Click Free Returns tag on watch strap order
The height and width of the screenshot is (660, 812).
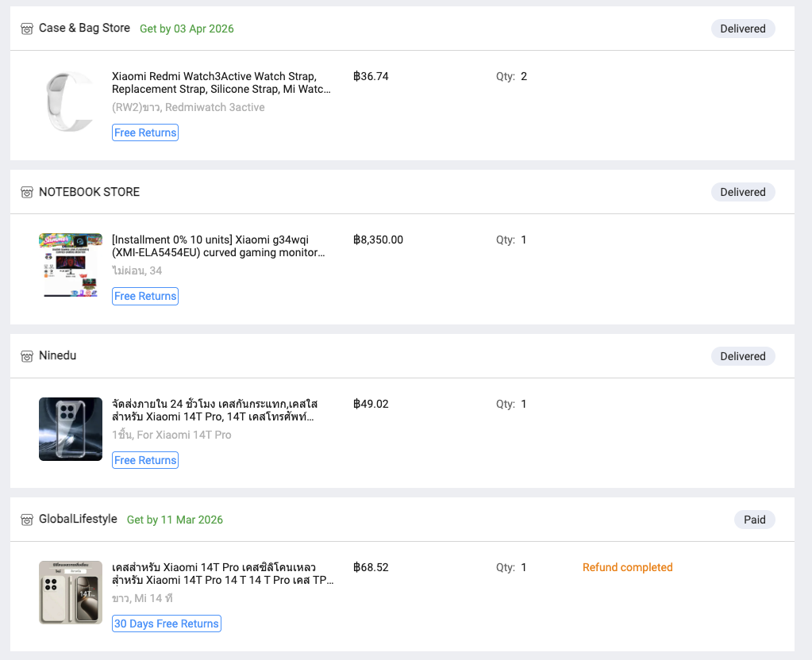pos(145,132)
